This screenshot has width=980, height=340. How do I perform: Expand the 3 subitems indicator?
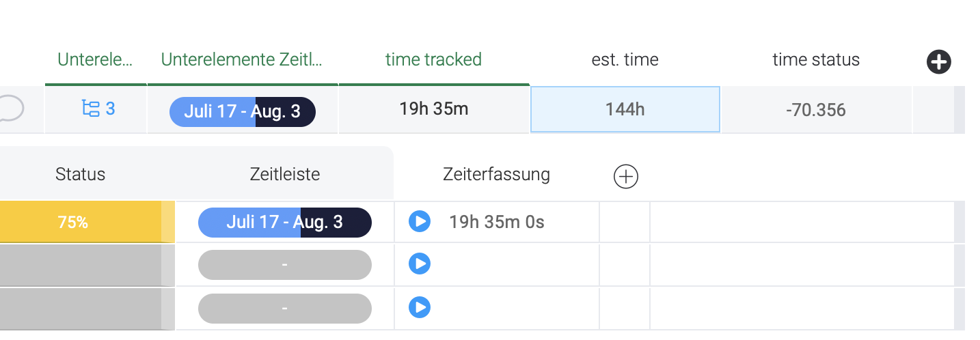click(98, 109)
